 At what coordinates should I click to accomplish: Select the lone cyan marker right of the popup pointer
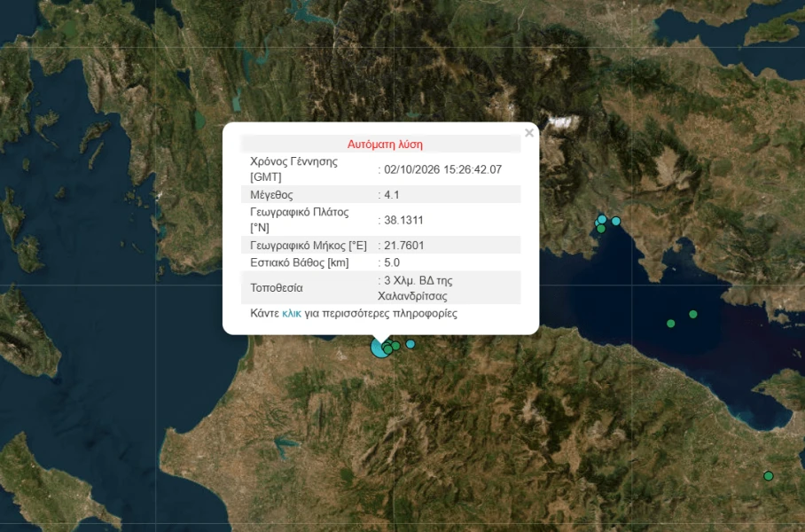[410, 344]
